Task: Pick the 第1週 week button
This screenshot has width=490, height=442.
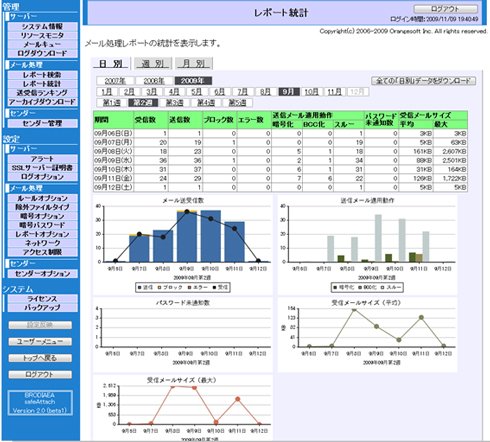Action: tap(112, 103)
